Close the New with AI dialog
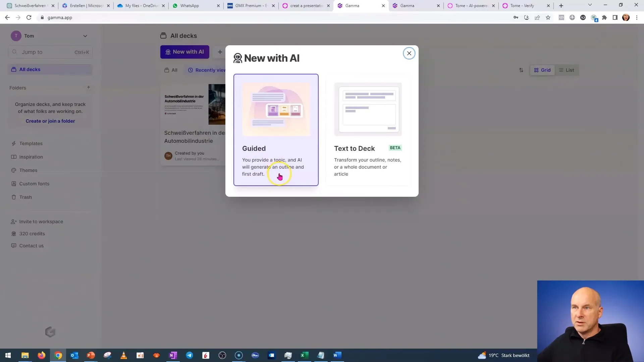 coord(408,53)
